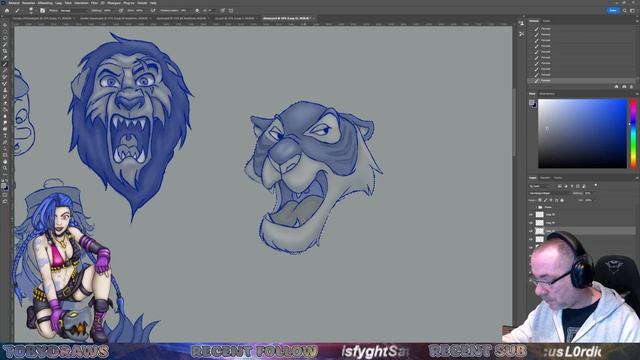640x360 pixels.
Task: Toggle lock transparent pixels icon
Action: [x=540, y=200]
